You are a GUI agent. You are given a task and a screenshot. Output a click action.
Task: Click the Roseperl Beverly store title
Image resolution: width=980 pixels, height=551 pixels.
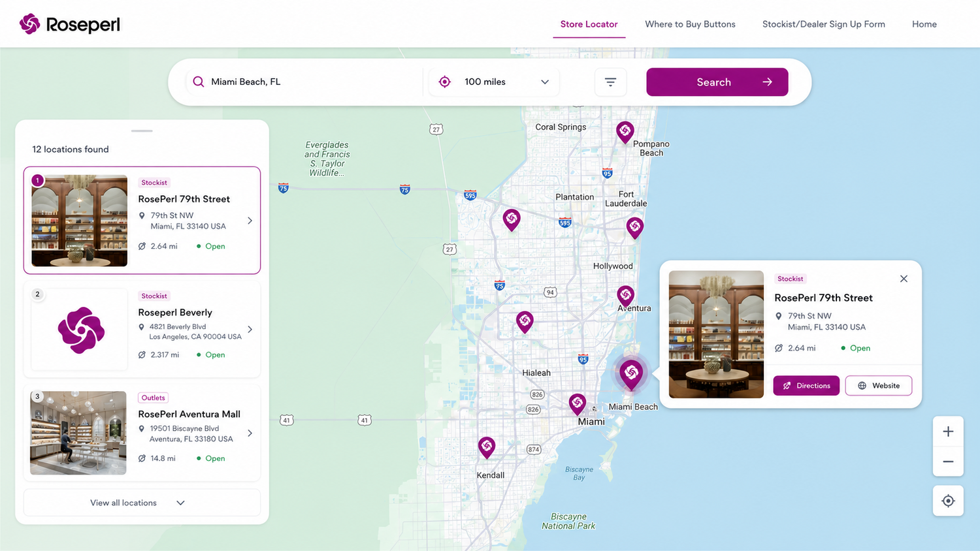175,313
